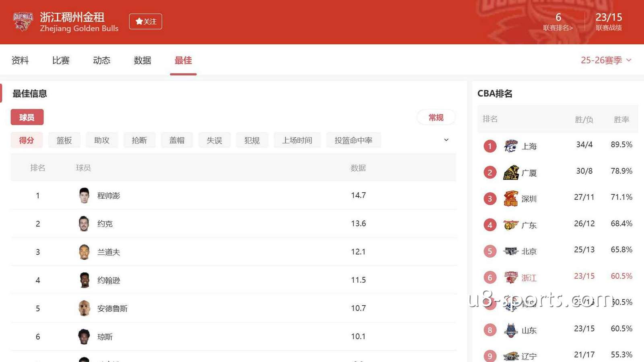
Task: Click the 13.6 score value
Action: click(x=358, y=224)
